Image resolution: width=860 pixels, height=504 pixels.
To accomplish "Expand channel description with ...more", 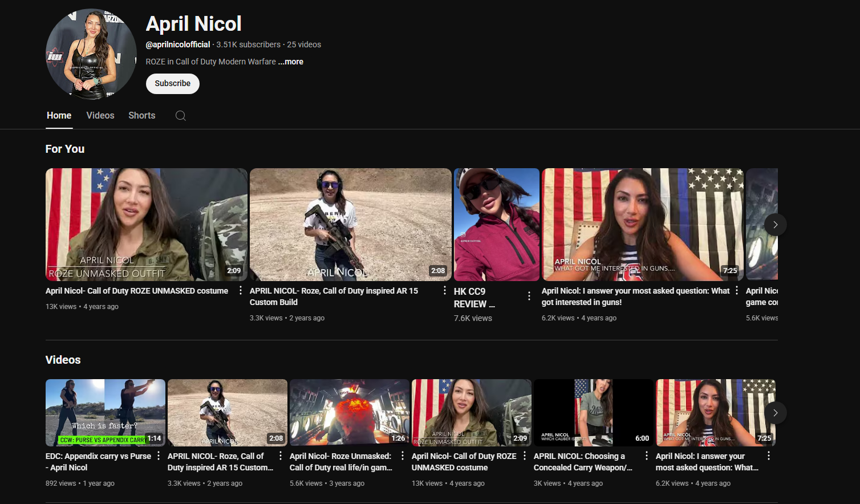I will point(291,62).
